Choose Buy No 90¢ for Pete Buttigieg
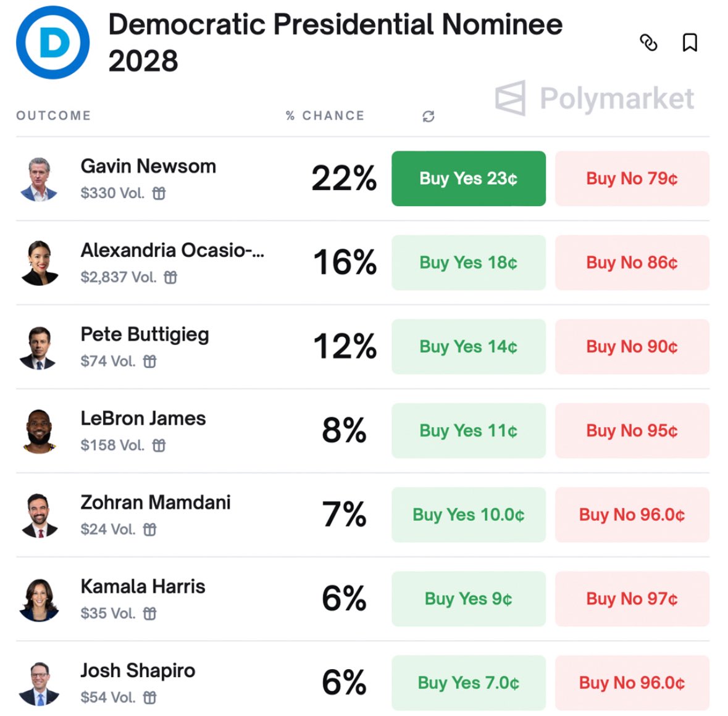Screen dimensions: 728x716 (632, 347)
